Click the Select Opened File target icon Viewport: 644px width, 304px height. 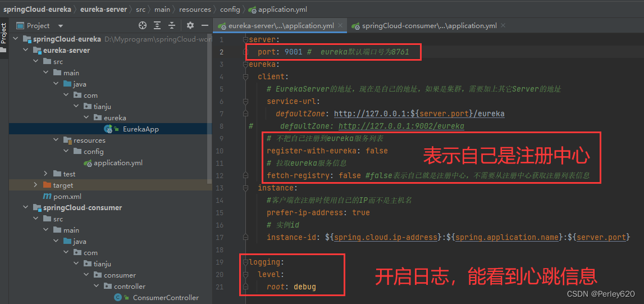(x=143, y=25)
